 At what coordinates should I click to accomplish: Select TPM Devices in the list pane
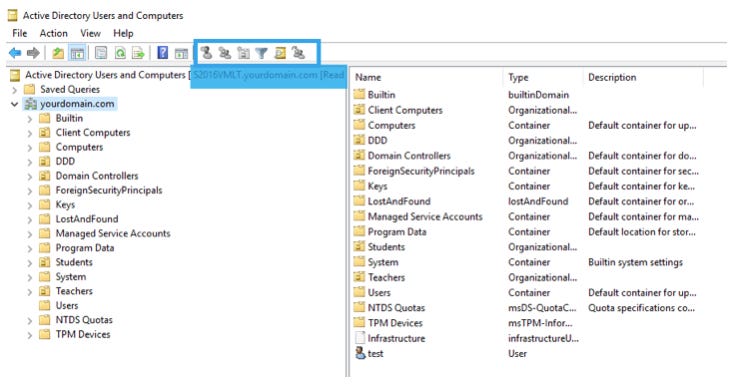pos(395,323)
